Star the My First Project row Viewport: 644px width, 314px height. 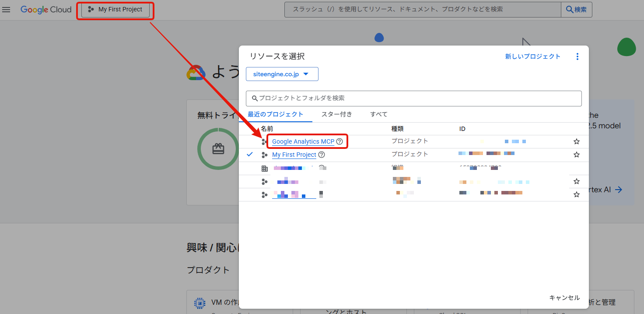pos(577,155)
